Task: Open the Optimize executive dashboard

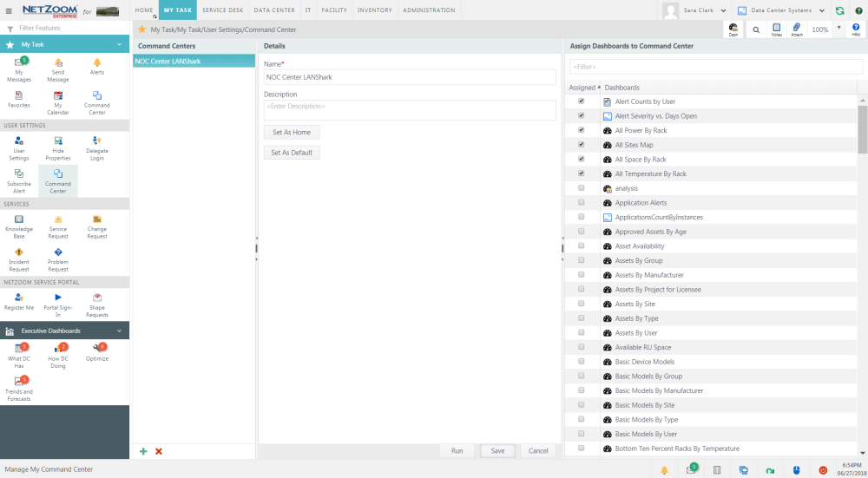Action: (x=96, y=349)
